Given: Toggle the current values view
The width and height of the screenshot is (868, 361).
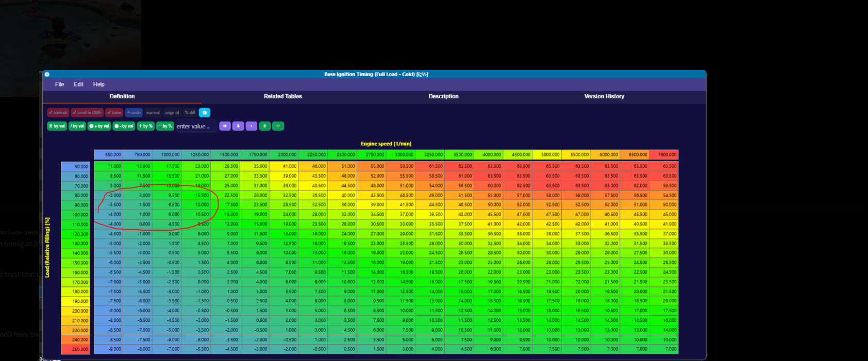Looking at the screenshot, I should click(x=153, y=113).
